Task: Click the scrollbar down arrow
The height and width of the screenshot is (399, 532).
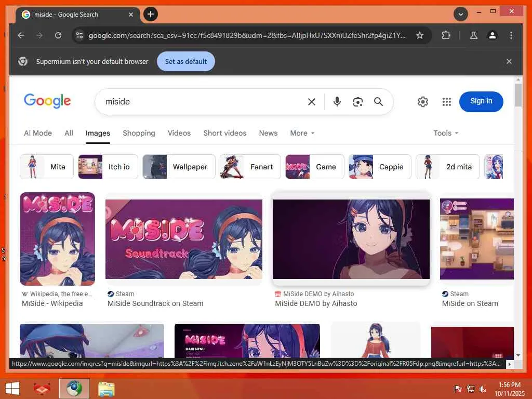Action: 518,355
